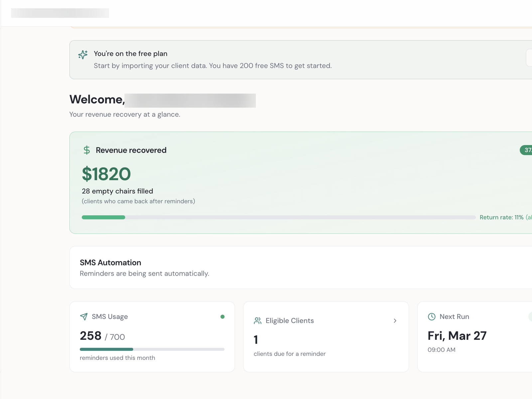Screen dimensions: 532x399
Task: Click the 258 / 700 reminders counter
Action: coord(102,336)
